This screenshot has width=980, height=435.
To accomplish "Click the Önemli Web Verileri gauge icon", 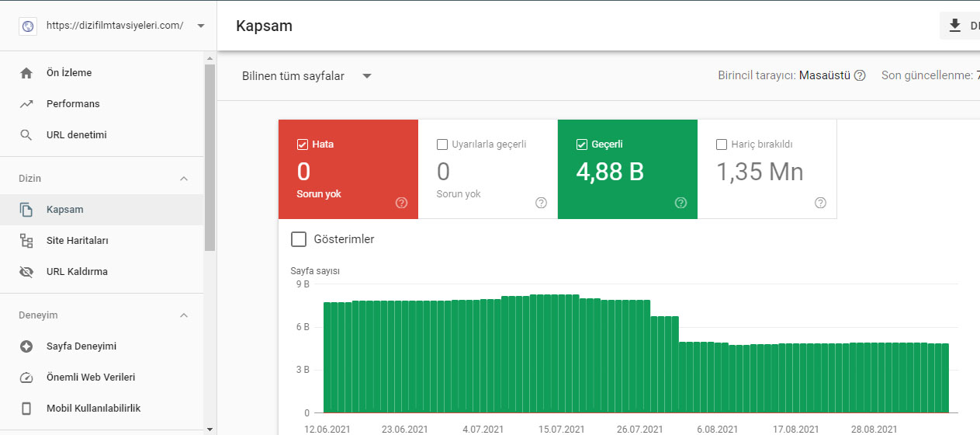I will [26, 378].
